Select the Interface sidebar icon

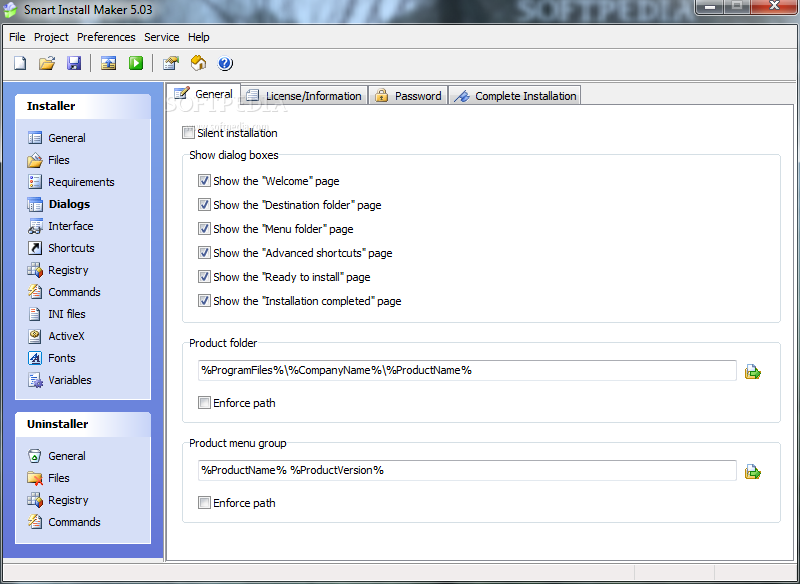pos(35,226)
